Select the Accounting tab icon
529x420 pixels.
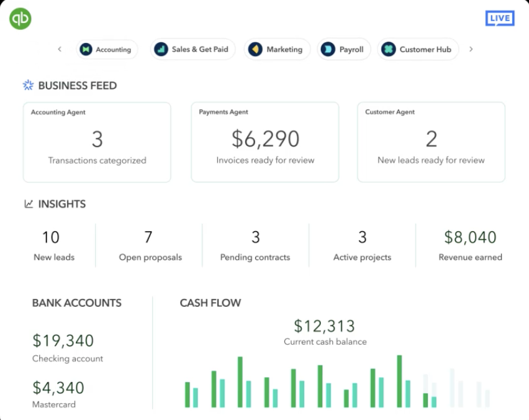click(x=85, y=49)
